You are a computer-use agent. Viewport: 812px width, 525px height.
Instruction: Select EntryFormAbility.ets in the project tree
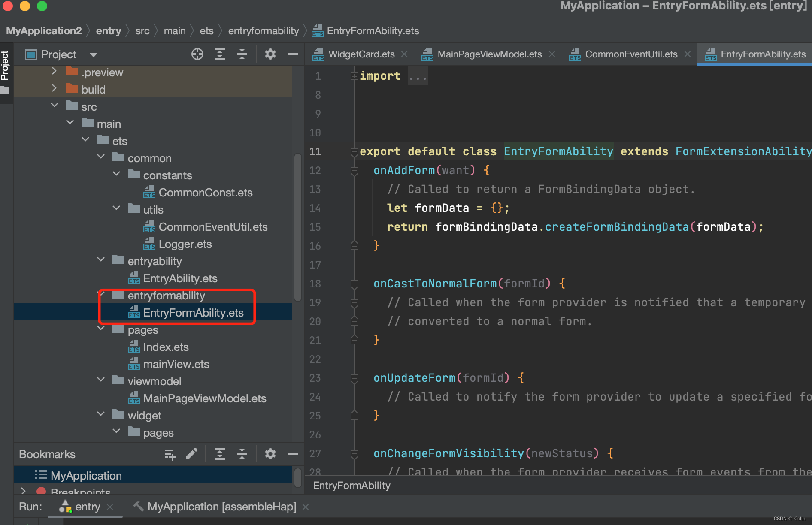point(193,312)
